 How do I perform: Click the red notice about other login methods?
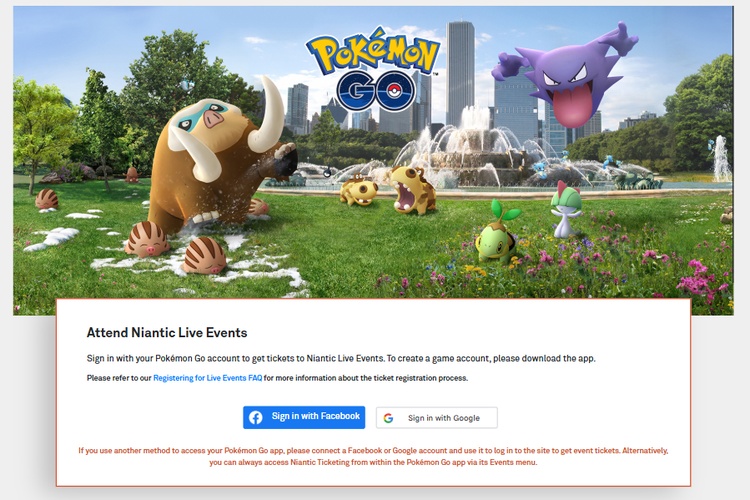(x=372, y=456)
